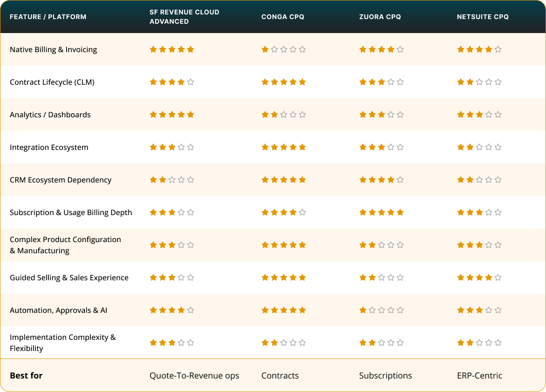Click Zuora CPQ's Native Billing star rating
Viewport: 546px width, 392px height.
(x=381, y=49)
